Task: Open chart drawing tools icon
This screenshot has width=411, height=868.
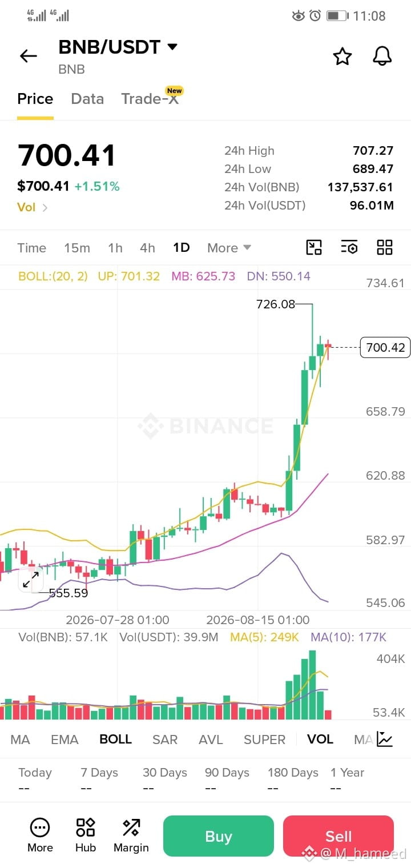Action: (x=314, y=247)
